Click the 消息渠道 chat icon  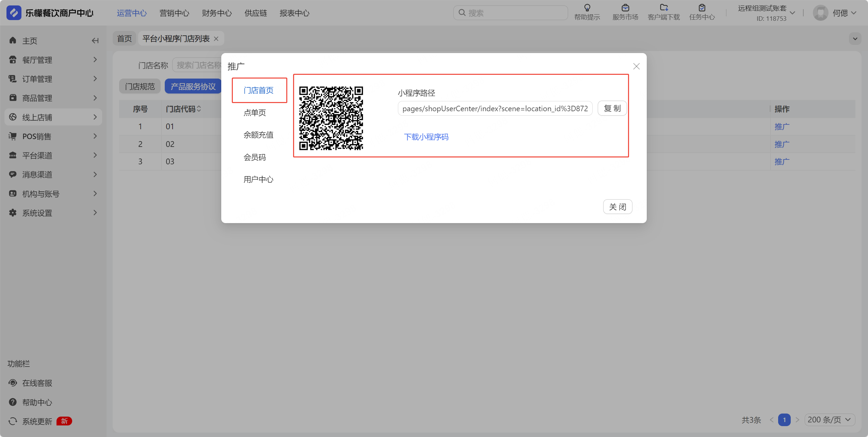(x=13, y=174)
